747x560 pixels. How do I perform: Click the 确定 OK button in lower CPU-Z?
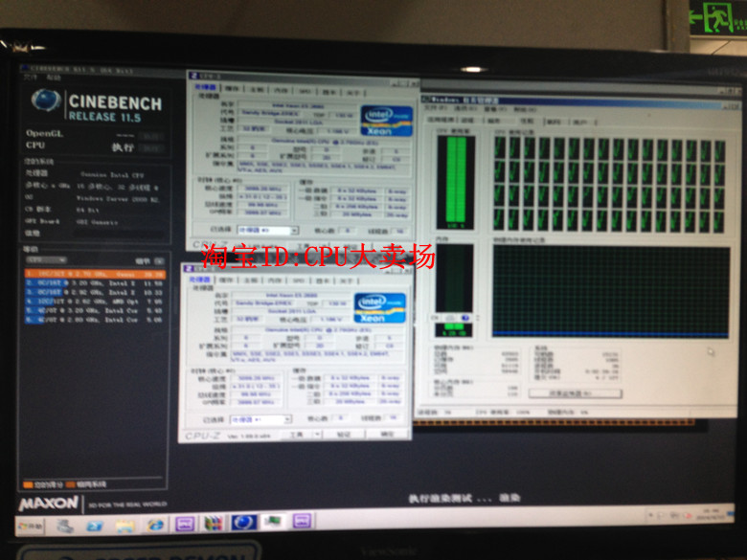(x=387, y=435)
